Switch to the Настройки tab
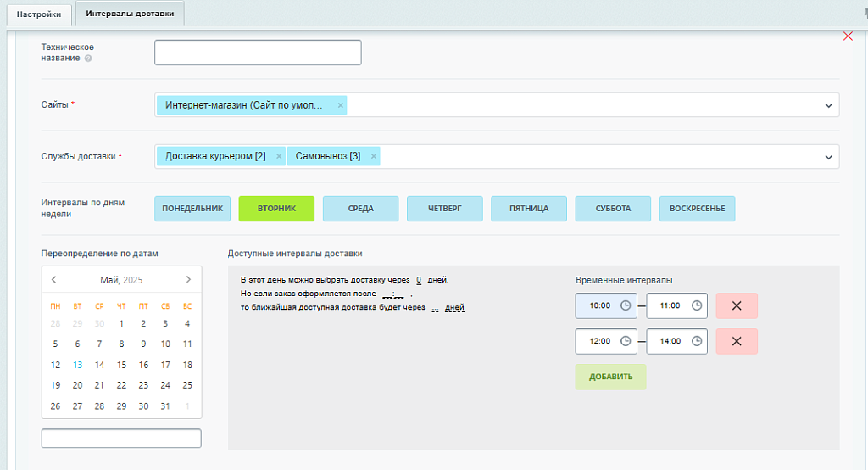 (x=39, y=14)
